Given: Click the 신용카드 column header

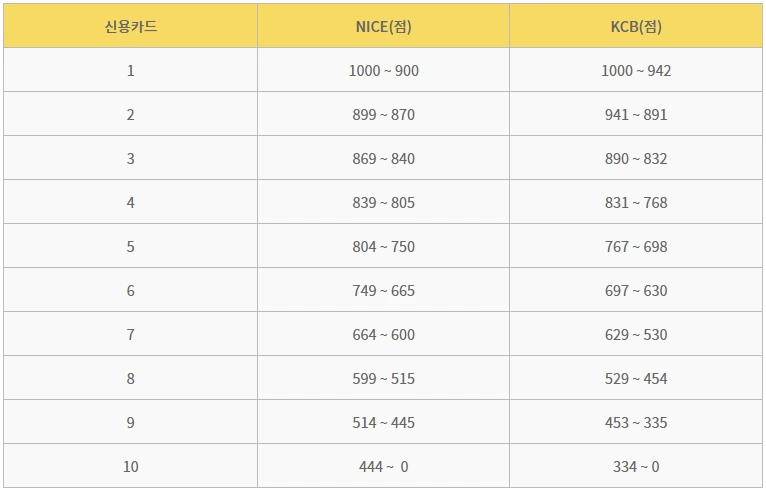Looking at the screenshot, I should [130, 27].
